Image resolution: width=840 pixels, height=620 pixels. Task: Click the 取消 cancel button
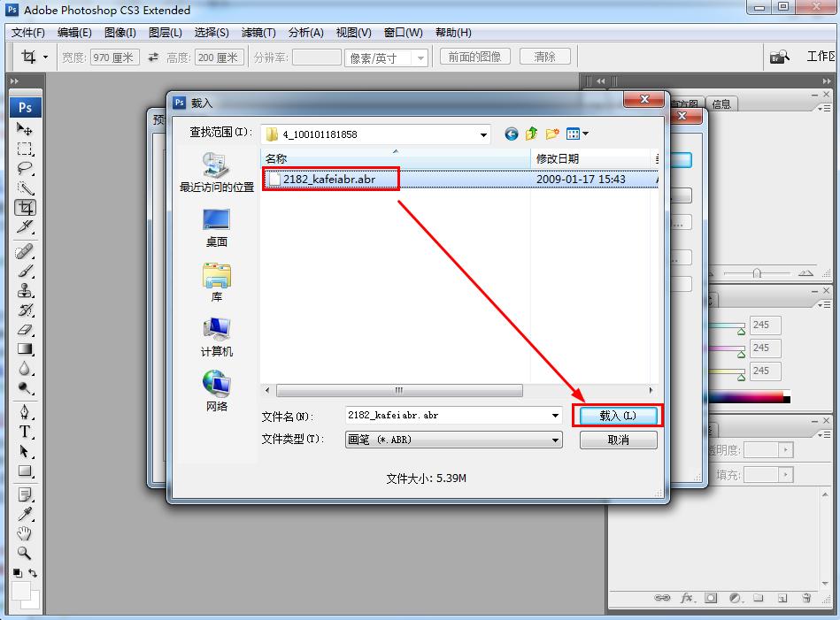click(x=618, y=440)
